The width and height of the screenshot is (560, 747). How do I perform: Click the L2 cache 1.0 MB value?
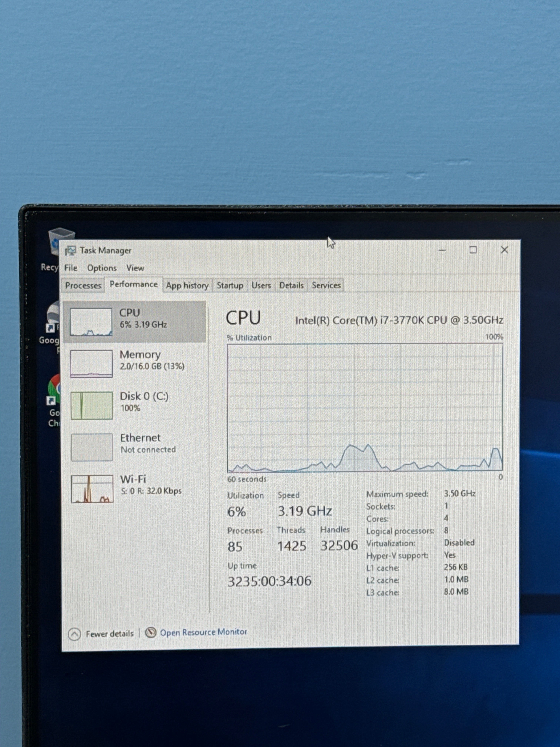(x=456, y=580)
